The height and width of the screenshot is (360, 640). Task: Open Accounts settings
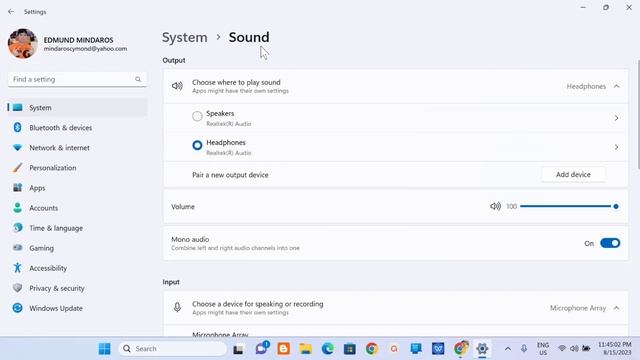(x=78, y=208)
